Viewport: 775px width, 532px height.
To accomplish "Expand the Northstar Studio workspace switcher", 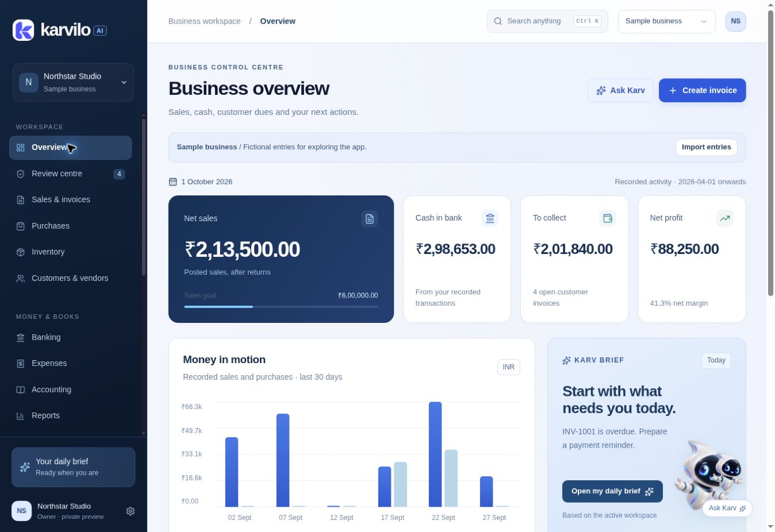I will point(73,82).
